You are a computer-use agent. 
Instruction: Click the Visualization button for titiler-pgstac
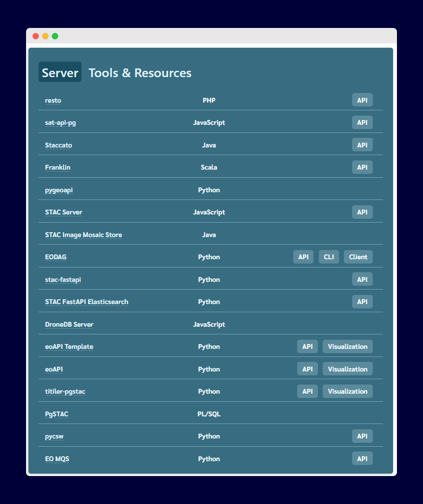pyautogui.click(x=347, y=391)
